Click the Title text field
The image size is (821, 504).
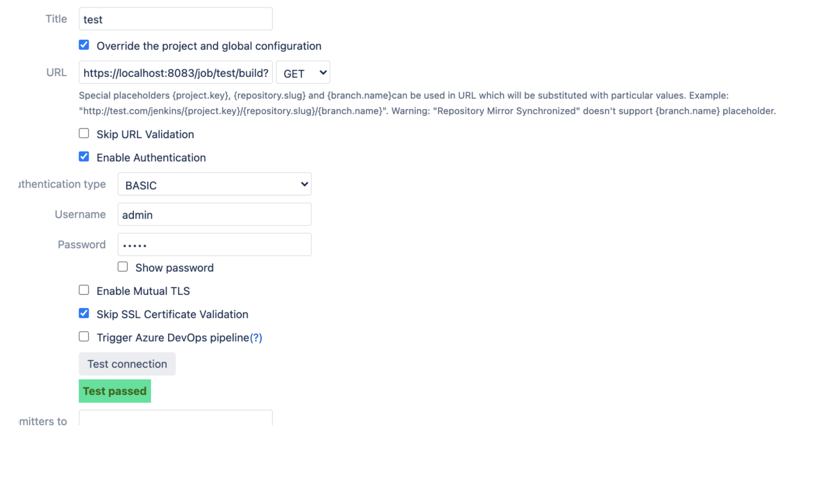pos(175,19)
